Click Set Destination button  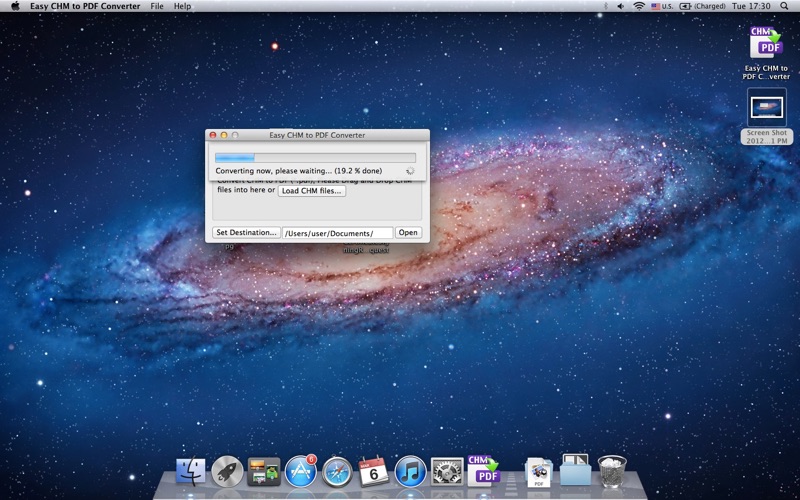(246, 233)
